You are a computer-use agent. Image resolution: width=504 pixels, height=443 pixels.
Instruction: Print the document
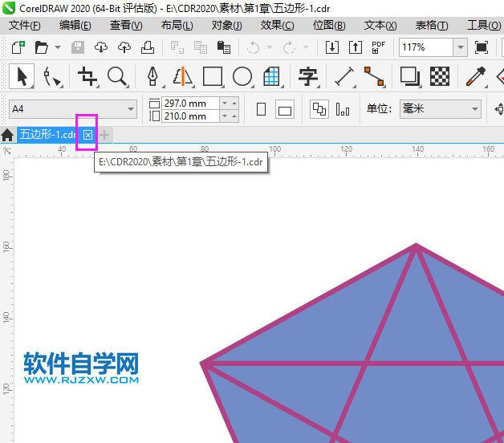(x=148, y=47)
